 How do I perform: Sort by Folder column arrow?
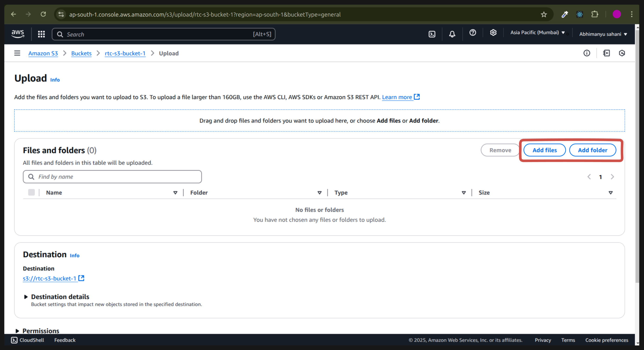click(319, 193)
